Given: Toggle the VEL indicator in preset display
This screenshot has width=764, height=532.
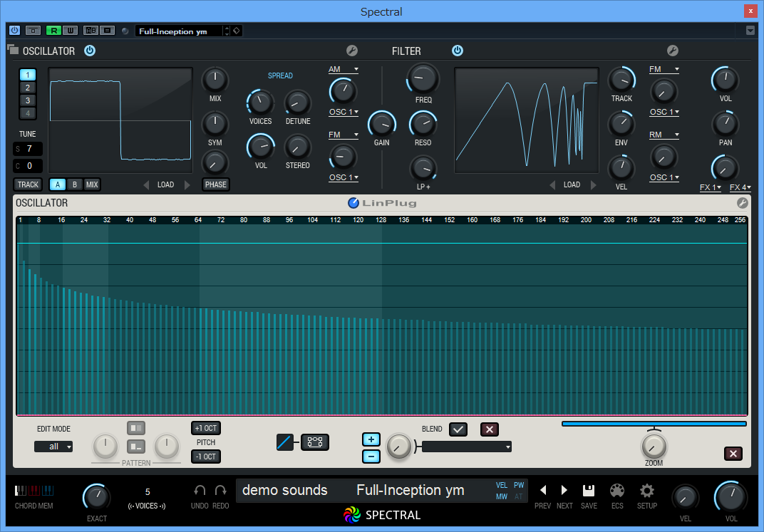Looking at the screenshot, I should pos(502,485).
